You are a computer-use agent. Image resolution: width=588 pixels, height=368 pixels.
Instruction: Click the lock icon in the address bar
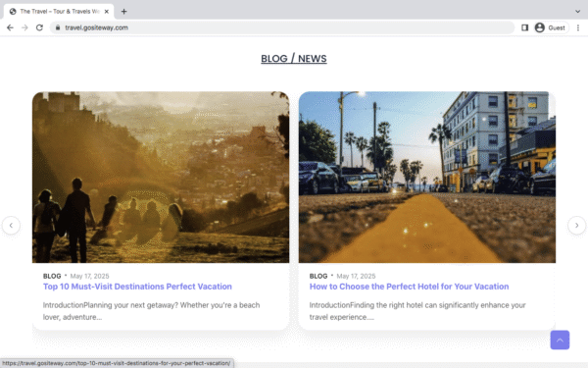[58, 27]
